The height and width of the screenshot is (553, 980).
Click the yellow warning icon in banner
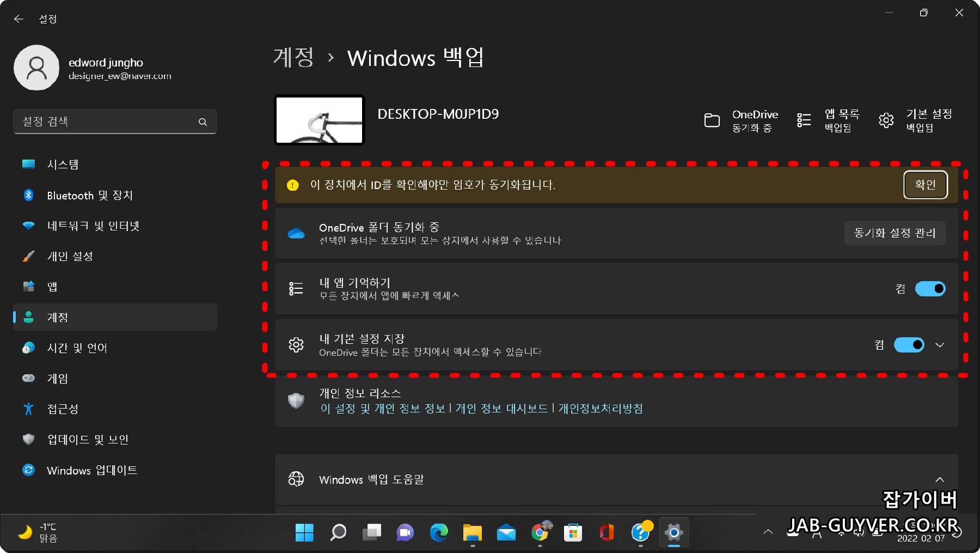point(293,185)
